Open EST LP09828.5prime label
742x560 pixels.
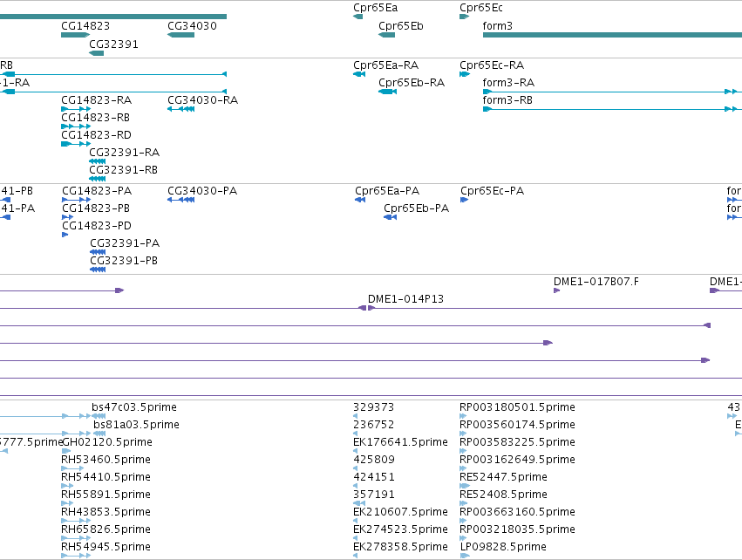click(x=503, y=547)
